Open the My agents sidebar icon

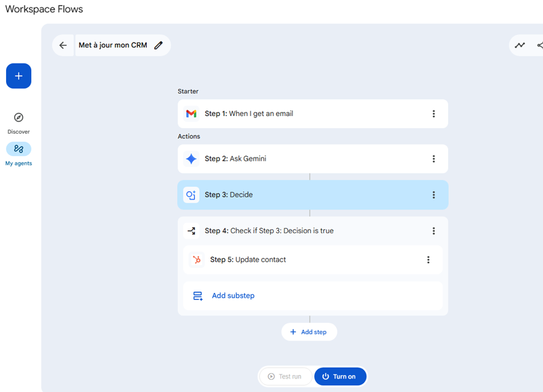coord(18,149)
